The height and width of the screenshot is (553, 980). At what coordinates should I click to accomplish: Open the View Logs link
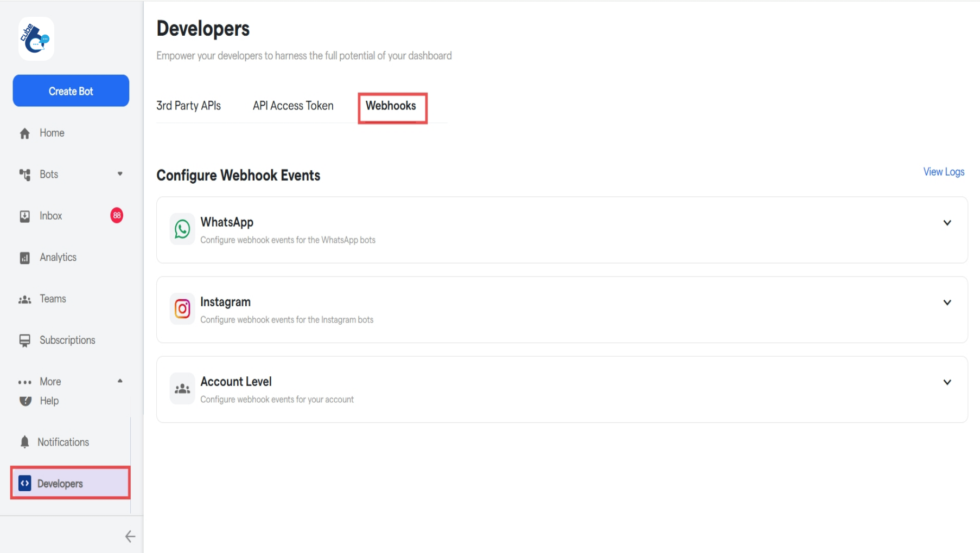(944, 172)
